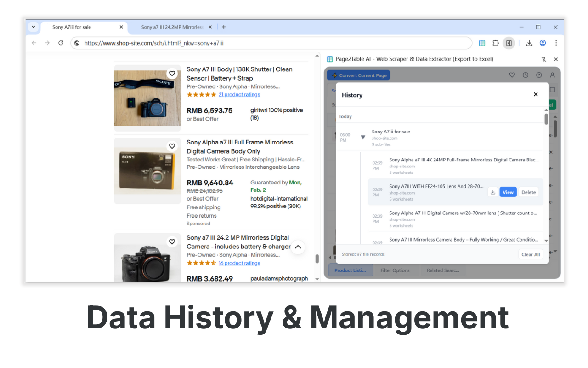Viewport: 588px width, 368px height.
Task: Click the RMB 3,682.49 price
Action: click(209, 279)
